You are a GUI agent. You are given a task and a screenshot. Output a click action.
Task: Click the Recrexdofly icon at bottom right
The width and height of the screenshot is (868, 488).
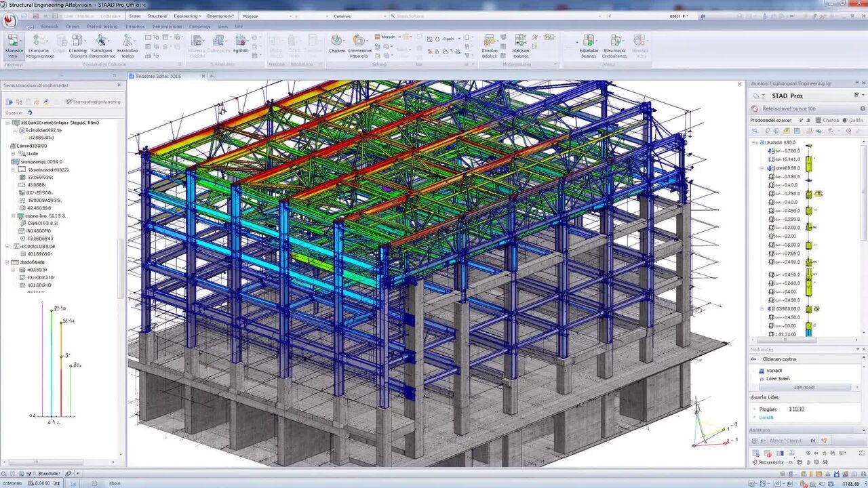[x=756, y=462]
